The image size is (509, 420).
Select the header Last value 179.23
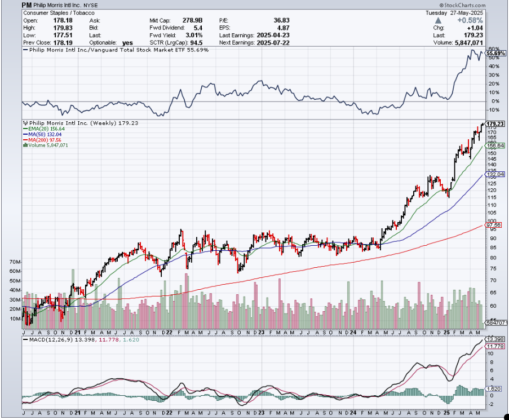coord(473,36)
